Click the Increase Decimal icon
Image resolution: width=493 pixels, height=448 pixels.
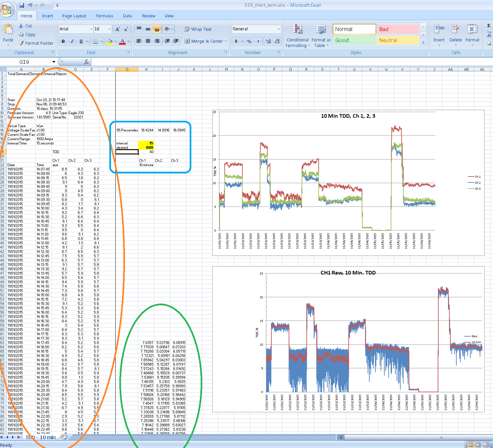point(268,41)
